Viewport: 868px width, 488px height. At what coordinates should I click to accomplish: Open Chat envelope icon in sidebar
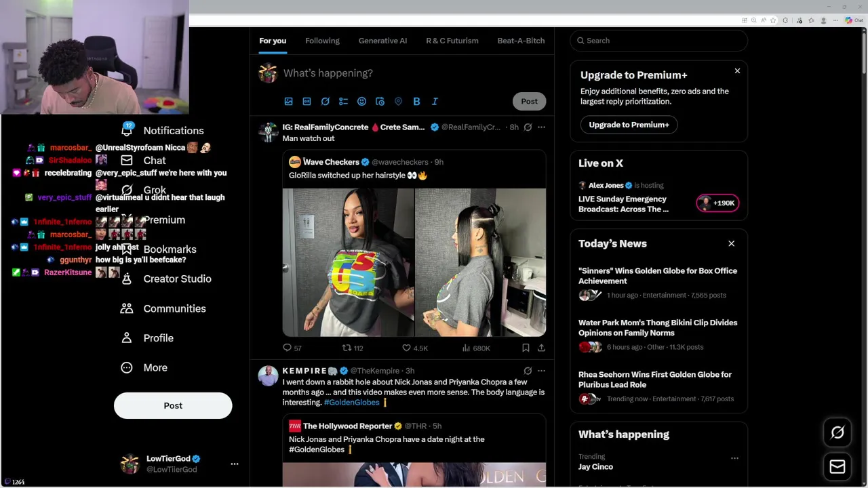click(x=127, y=161)
